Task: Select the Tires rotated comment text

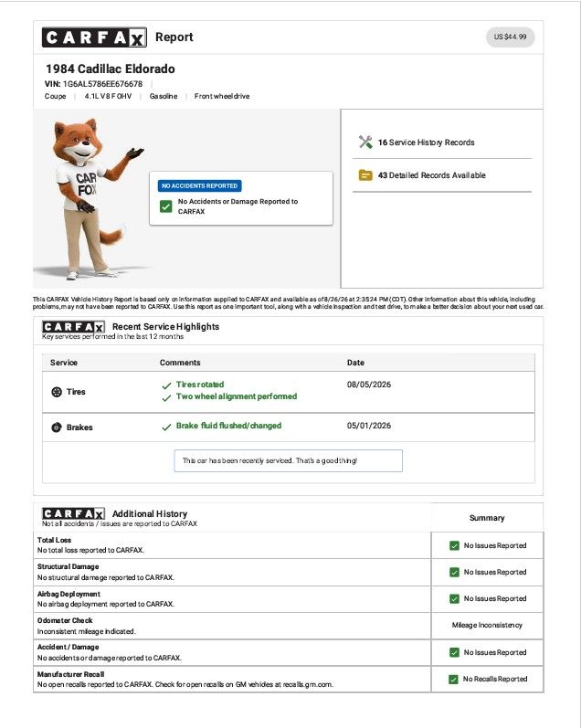Action: pyautogui.click(x=200, y=385)
